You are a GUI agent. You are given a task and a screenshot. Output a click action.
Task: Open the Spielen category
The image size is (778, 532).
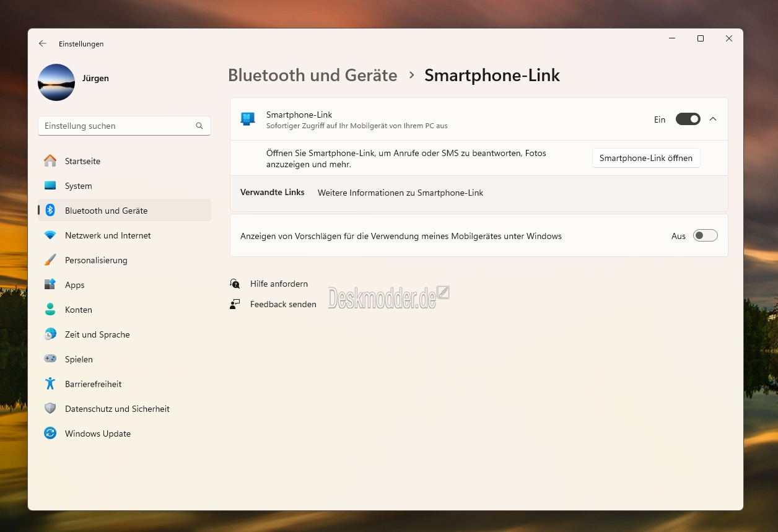pyautogui.click(x=125, y=359)
